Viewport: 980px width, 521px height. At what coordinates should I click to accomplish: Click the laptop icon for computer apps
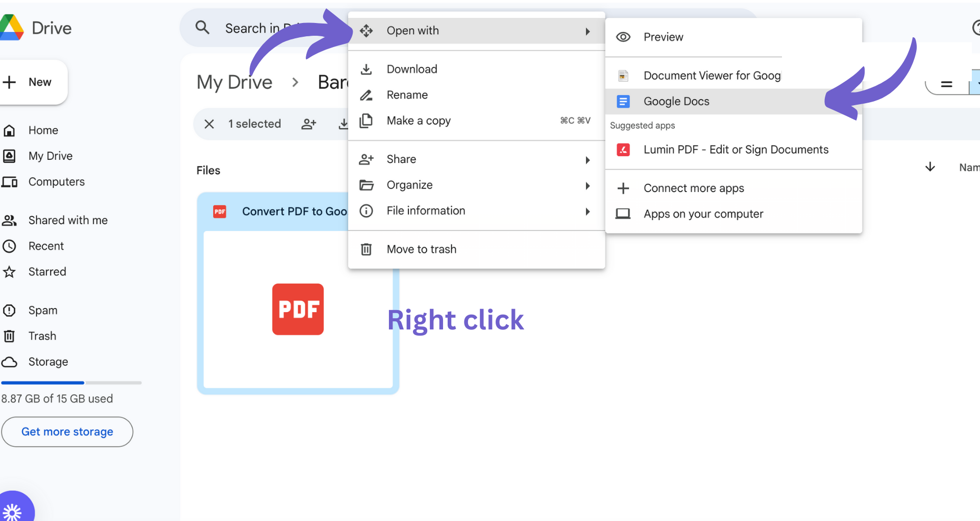pos(623,214)
